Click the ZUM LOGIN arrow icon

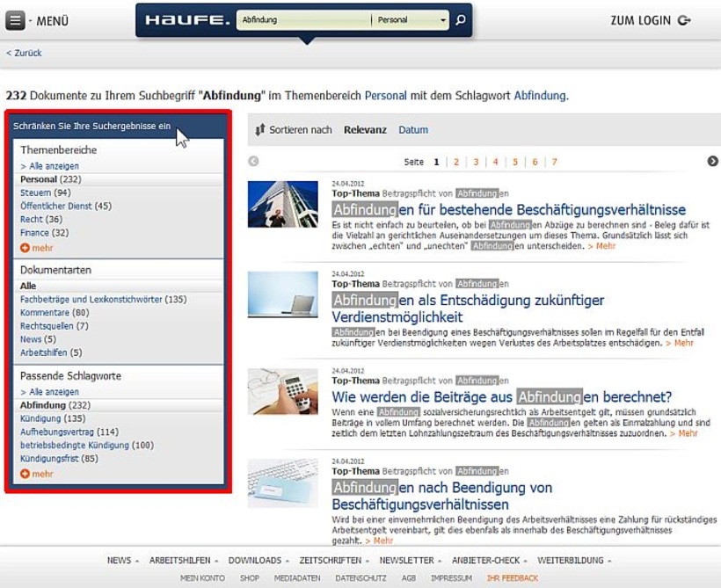685,20
